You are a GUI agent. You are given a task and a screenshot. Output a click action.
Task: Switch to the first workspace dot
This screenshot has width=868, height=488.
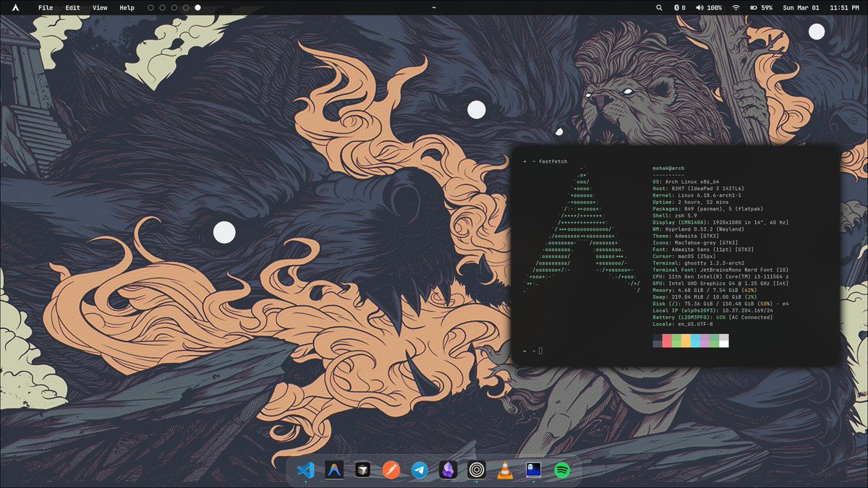[x=150, y=7]
